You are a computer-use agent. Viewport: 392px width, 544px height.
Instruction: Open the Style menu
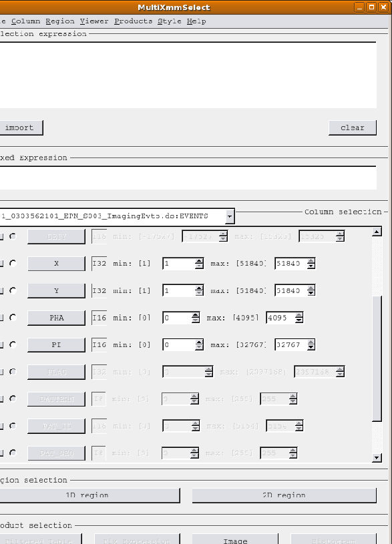coord(170,21)
